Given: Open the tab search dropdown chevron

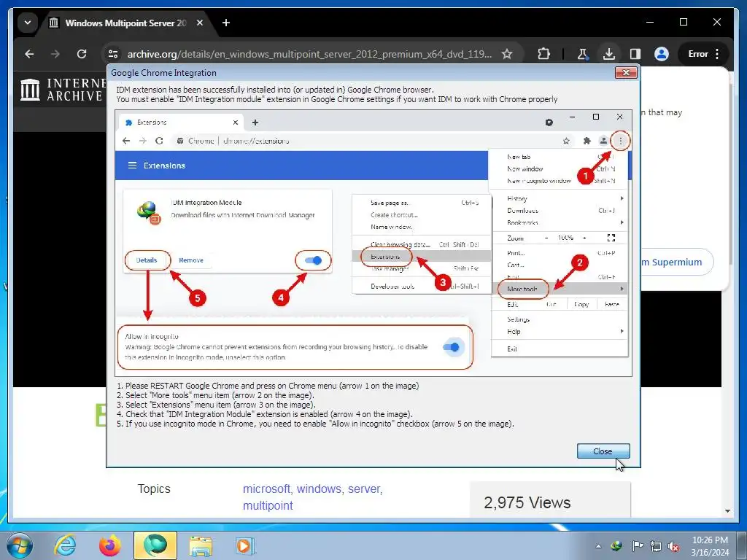Looking at the screenshot, I should coord(28,23).
